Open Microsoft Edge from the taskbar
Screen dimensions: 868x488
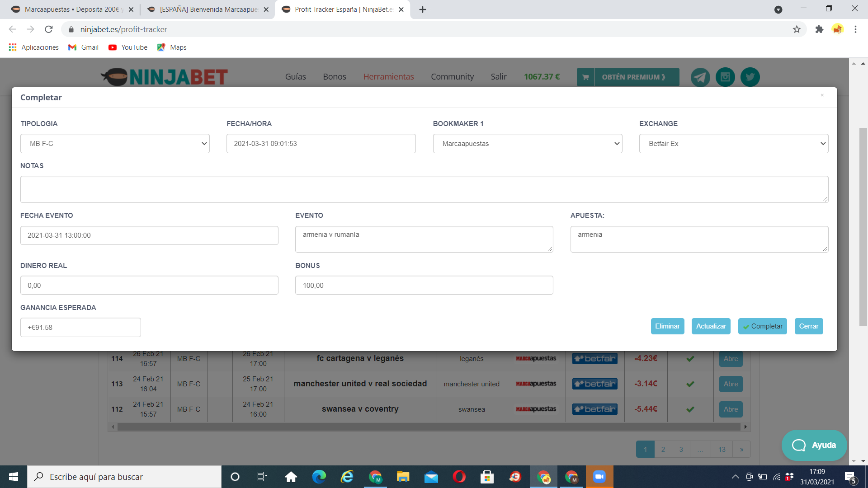point(319,477)
